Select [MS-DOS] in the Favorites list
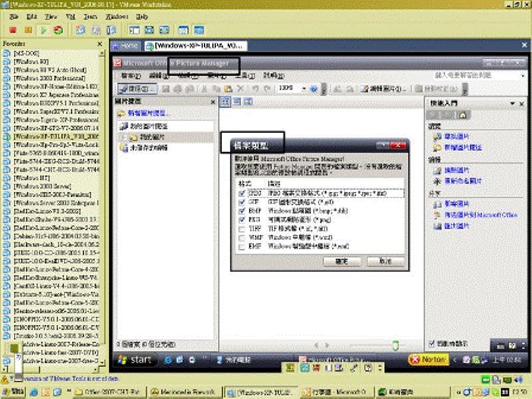532x399 pixels. click(x=27, y=53)
